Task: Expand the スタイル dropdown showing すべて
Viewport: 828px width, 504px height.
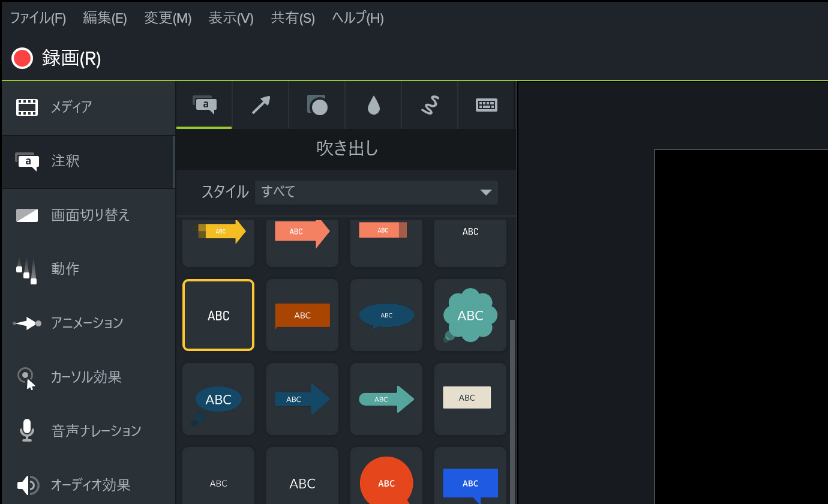Action: coord(376,192)
